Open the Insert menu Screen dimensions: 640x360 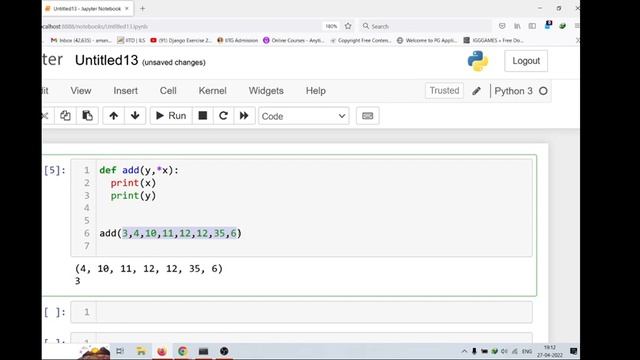click(x=125, y=91)
